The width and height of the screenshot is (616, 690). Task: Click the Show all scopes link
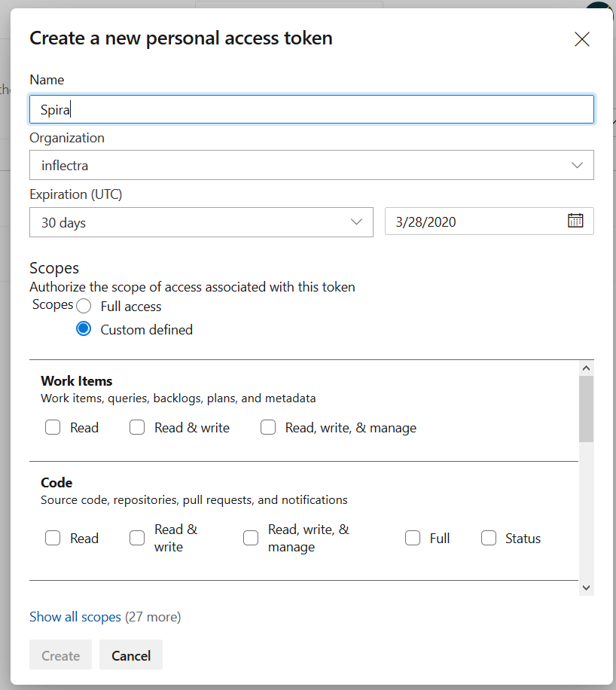[x=75, y=617]
